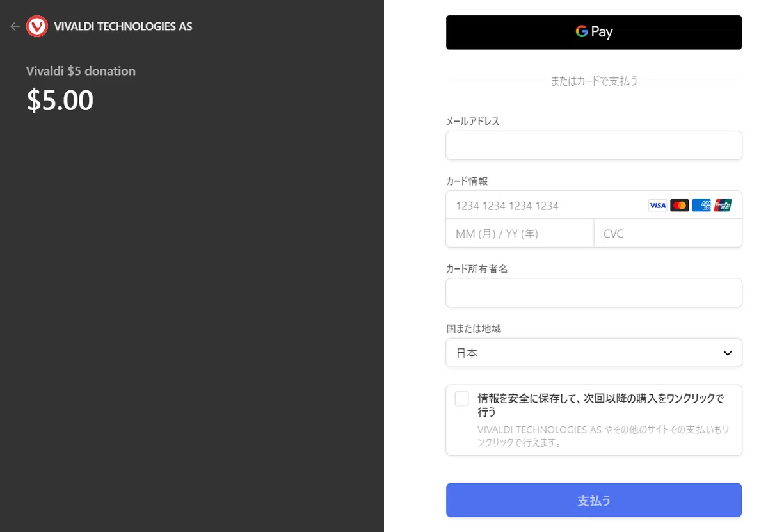This screenshot has height=532, width=768.
Task: Click the $5.00 amount text
Action: pyautogui.click(x=60, y=100)
